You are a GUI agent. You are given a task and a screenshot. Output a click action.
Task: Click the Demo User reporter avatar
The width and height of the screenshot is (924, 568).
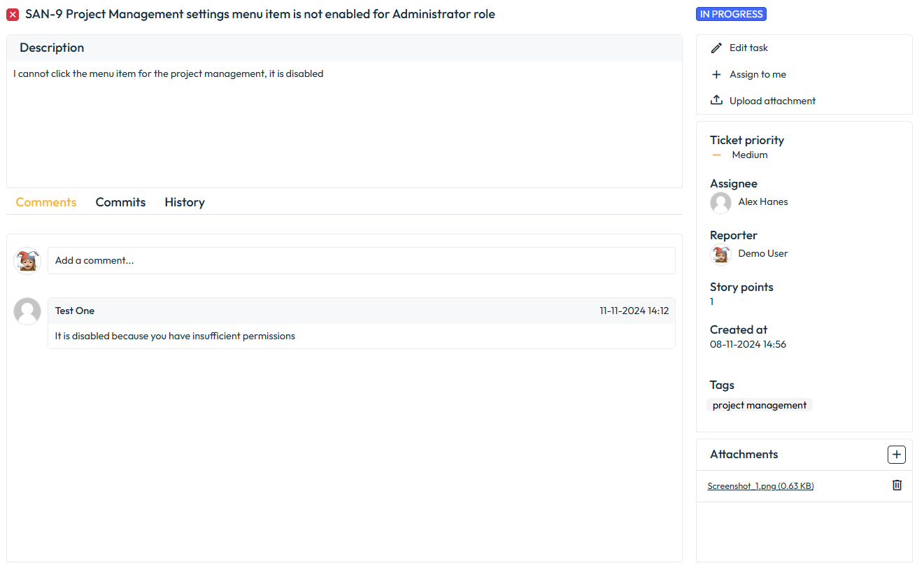720,254
